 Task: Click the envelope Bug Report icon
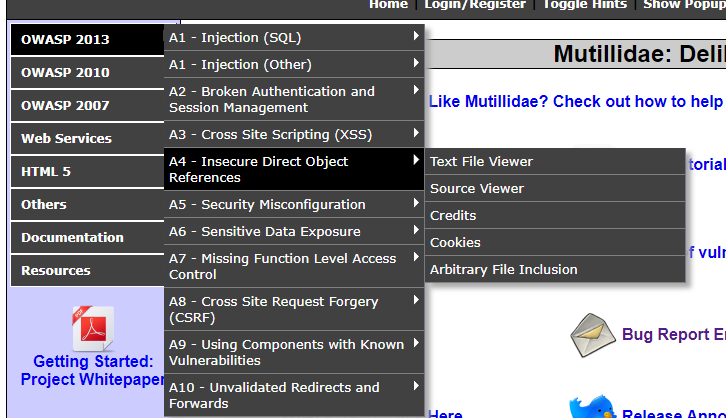pos(593,335)
